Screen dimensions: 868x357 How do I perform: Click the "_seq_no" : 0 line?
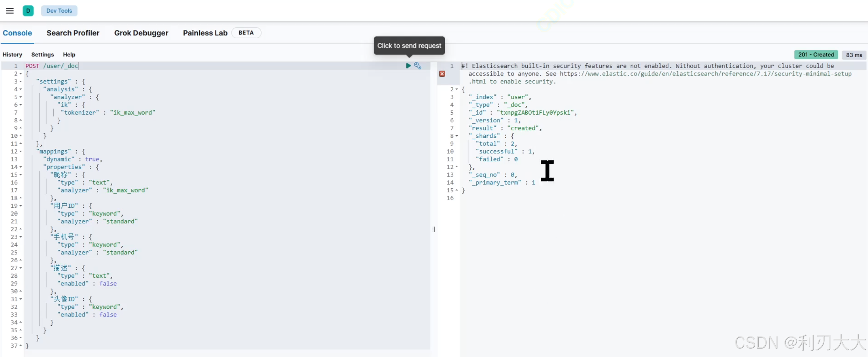click(x=493, y=175)
